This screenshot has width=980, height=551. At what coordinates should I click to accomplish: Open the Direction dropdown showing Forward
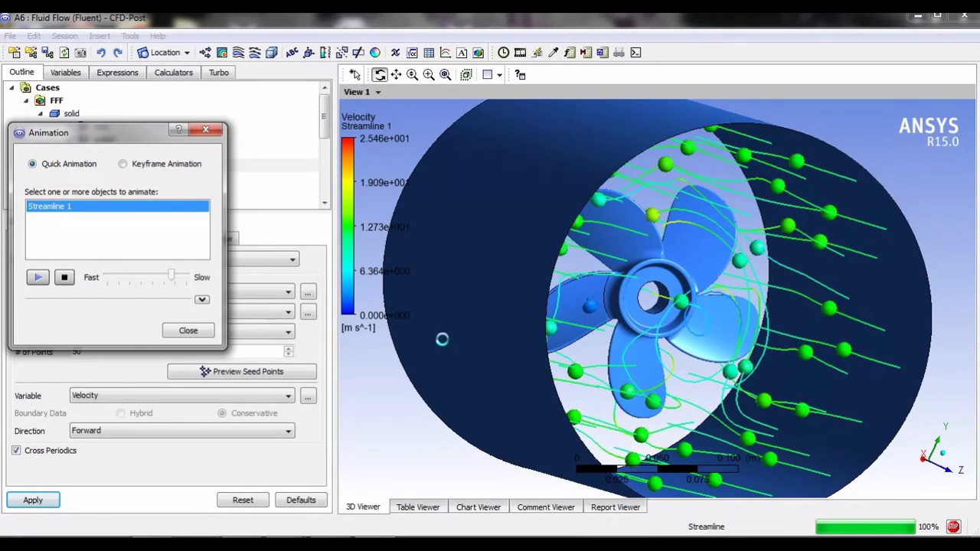182,431
